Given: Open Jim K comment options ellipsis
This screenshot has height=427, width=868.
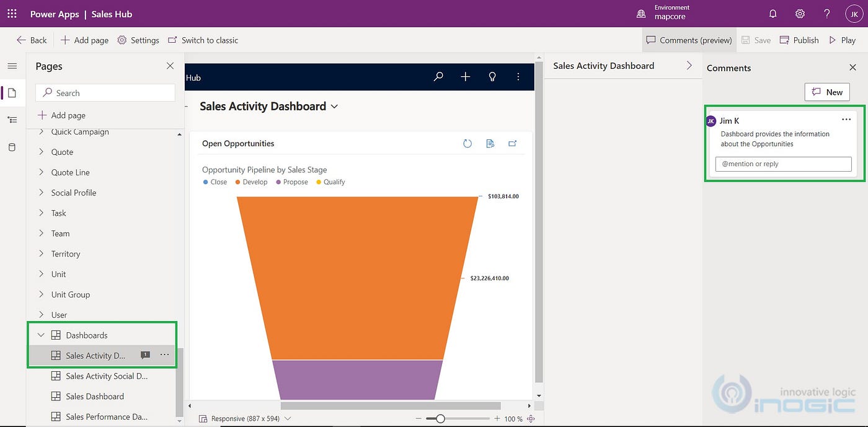Looking at the screenshot, I should (x=846, y=120).
